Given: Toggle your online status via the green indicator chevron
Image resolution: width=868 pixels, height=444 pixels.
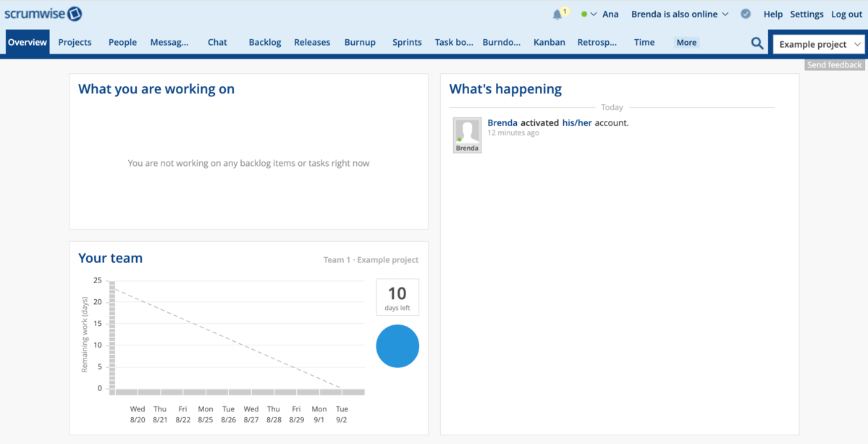Looking at the screenshot, I should 595,14.
